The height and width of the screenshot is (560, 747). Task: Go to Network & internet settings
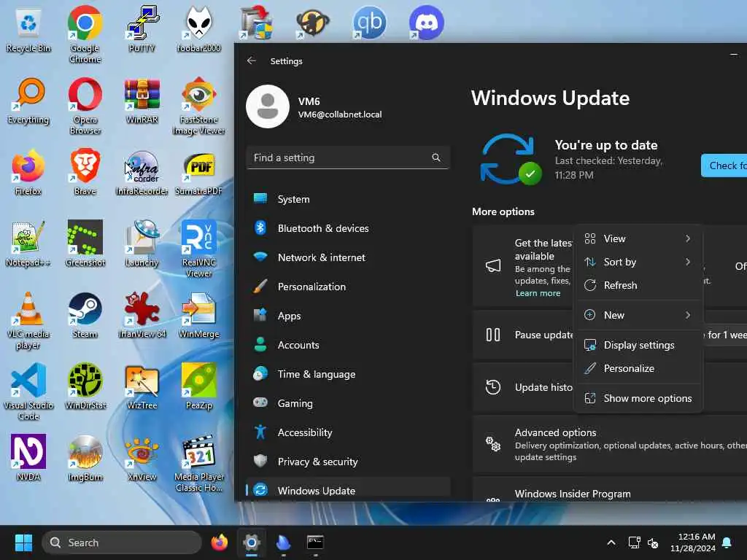coord(348,257)
